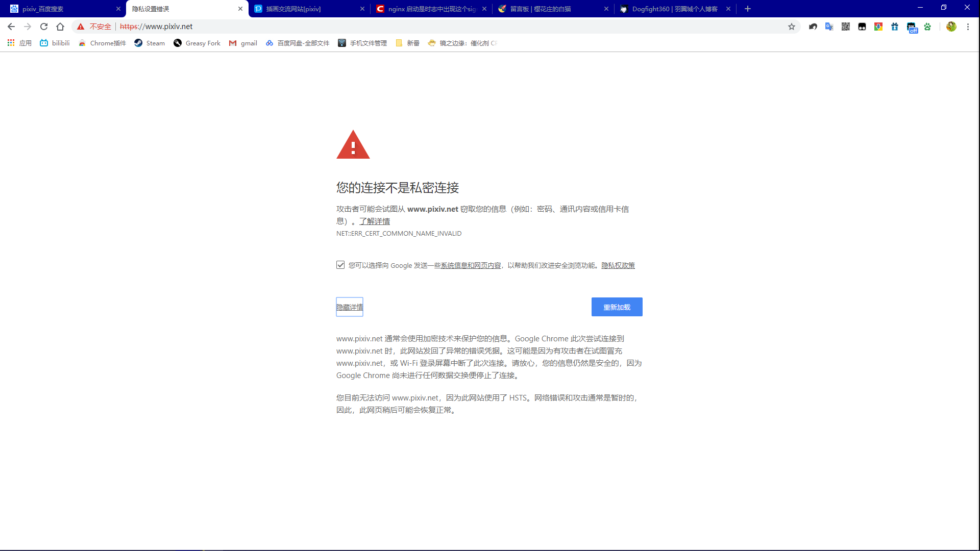
Task: Switch to the pixiv_百度搜索 tab
Action: (64, 9)
